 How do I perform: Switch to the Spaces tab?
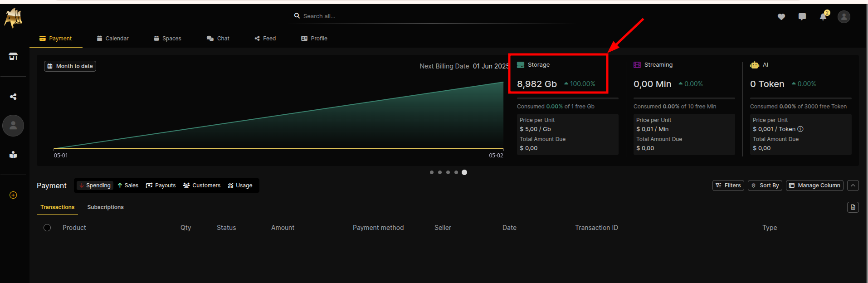tap(167, 39)
